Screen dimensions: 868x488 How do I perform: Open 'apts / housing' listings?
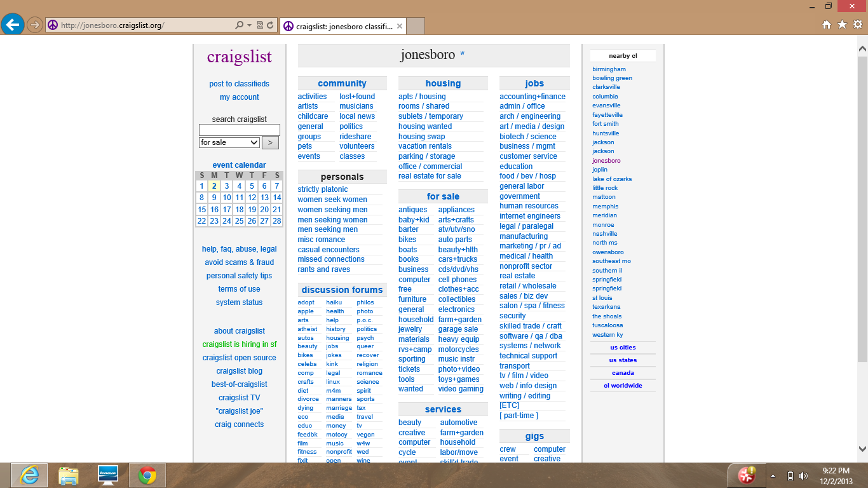click(x=422, y=97)
